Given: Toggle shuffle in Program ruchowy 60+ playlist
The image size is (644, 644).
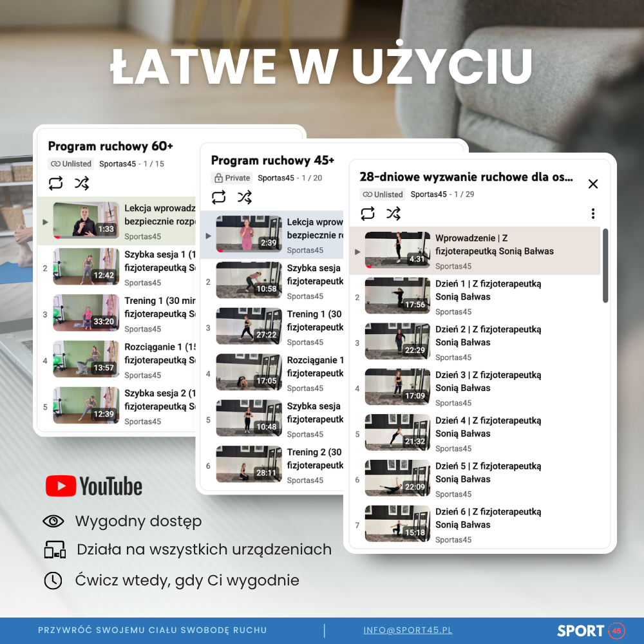Looking at the screenshot, I should (x=82, y=183).
